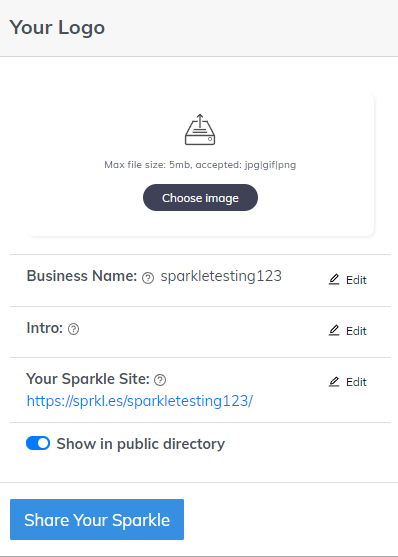Screen dimensions: 398x557
Task: Click the Edit text in the Intro row
Action: [356, 331]
